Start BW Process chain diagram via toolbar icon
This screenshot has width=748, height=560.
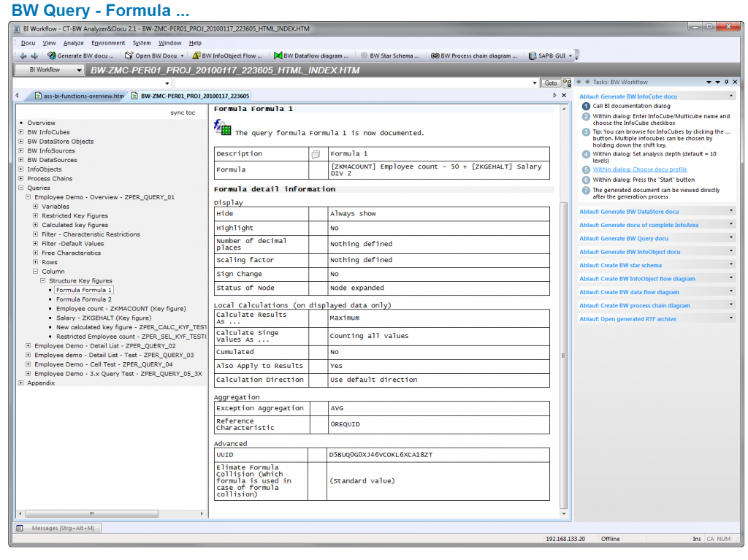[435, 55]
